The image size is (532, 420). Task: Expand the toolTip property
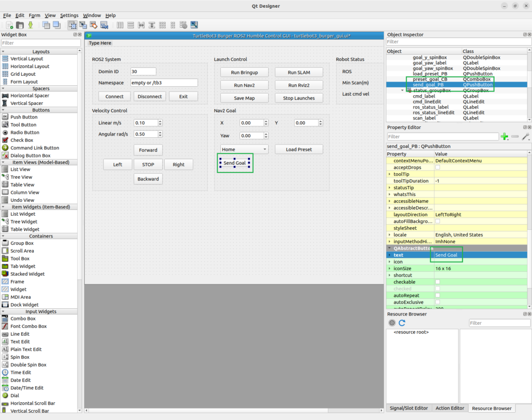pos(390,174)
